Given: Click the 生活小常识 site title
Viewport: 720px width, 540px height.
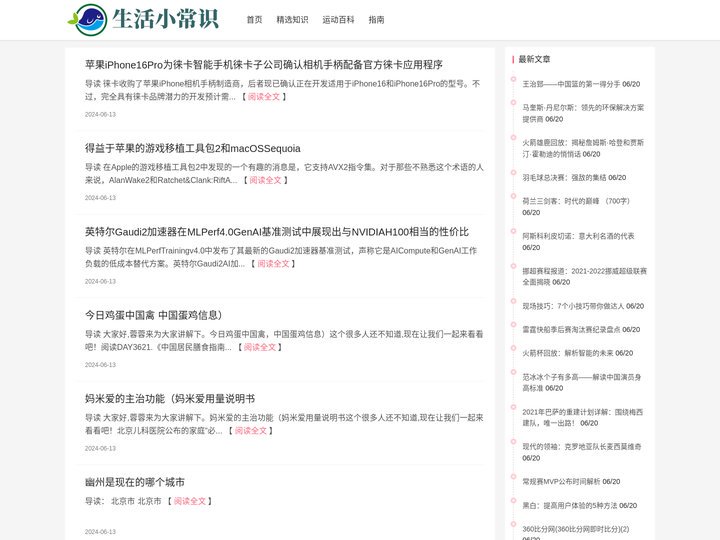Looking at the screenshot, I should pyautogui.click(x=165, y=19).
